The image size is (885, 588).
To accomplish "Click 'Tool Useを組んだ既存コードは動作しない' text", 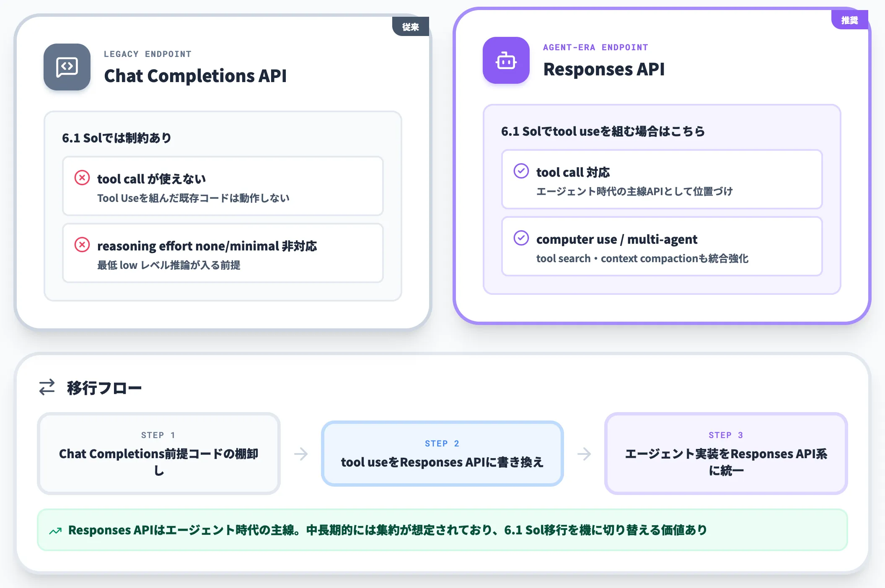I will (193, 198).
